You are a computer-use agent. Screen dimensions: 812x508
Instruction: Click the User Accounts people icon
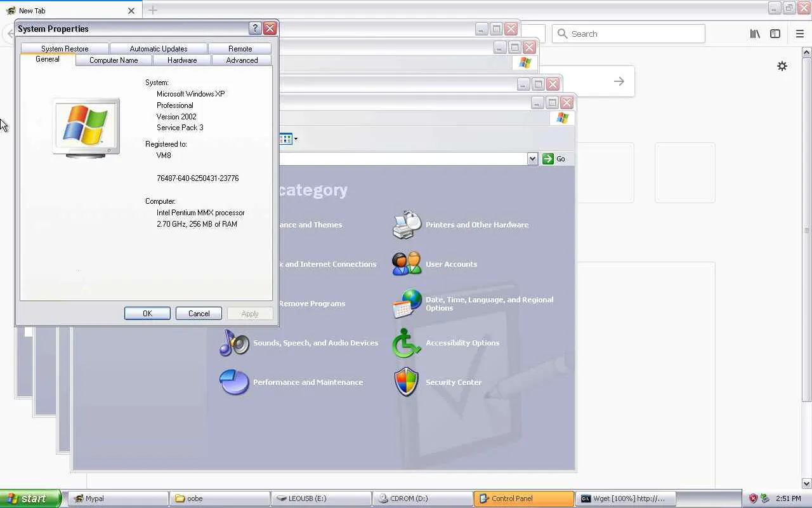coord(407,264)
